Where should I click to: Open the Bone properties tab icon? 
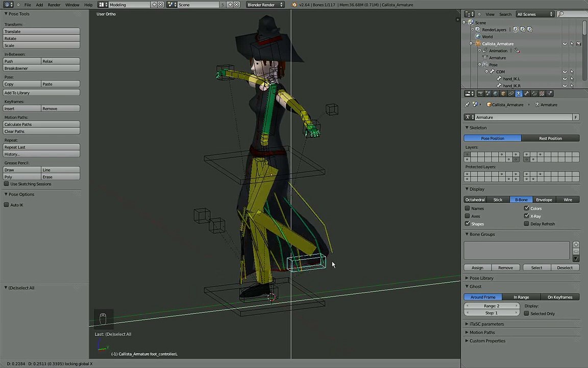526,94
